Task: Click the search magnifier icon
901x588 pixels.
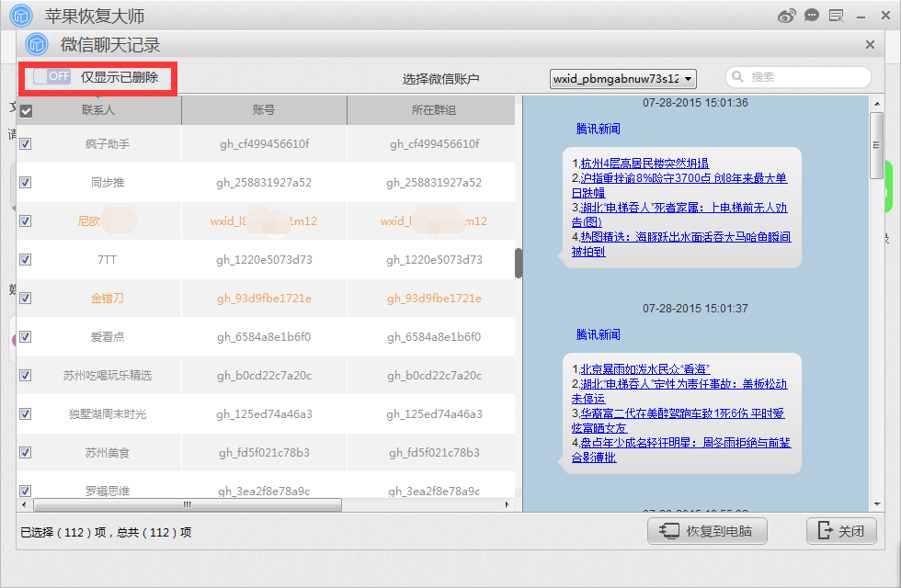Action: point(737,76)
